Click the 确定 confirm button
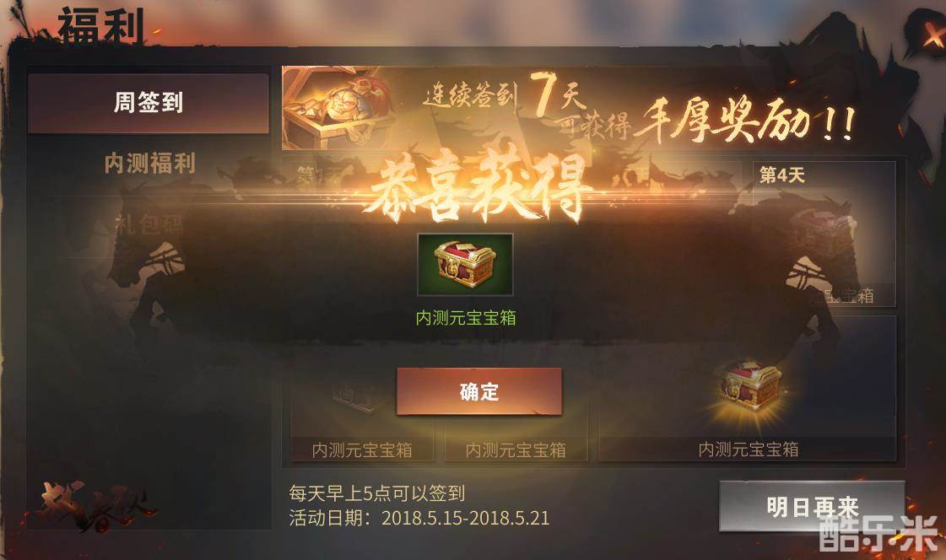This screenshot has width=946, height=560. [479, 391]
